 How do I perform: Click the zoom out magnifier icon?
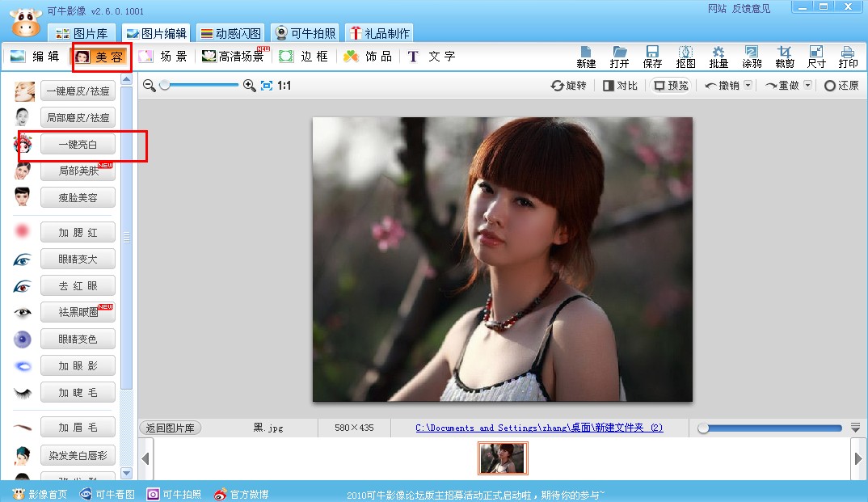149,85
